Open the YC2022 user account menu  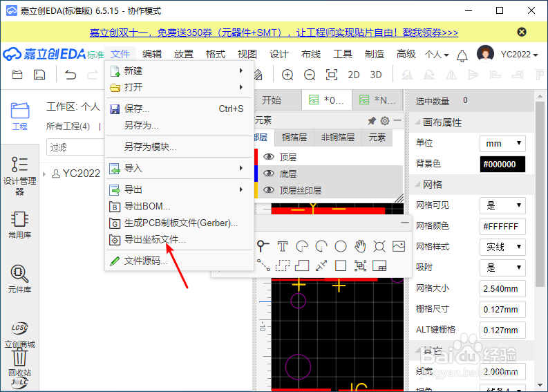pyautogui.click(x=519, y=55)
